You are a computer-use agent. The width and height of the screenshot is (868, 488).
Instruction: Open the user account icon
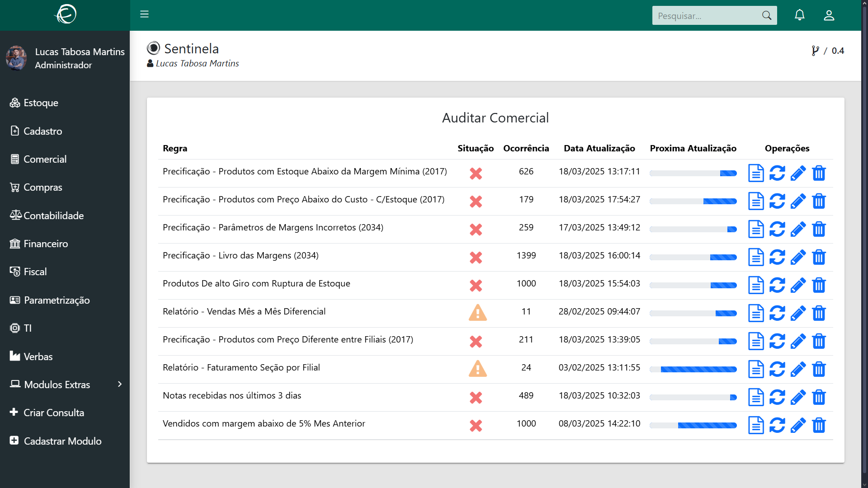tap(829, 15)
